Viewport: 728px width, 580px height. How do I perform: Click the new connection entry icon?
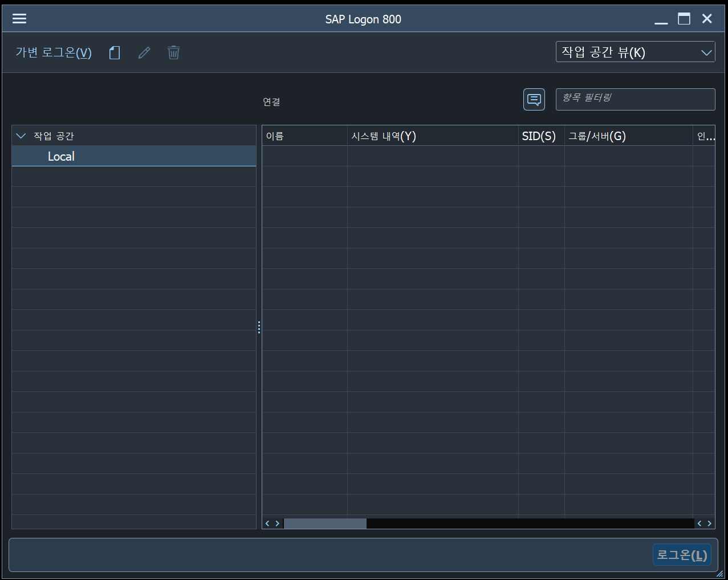click(115, 53)
